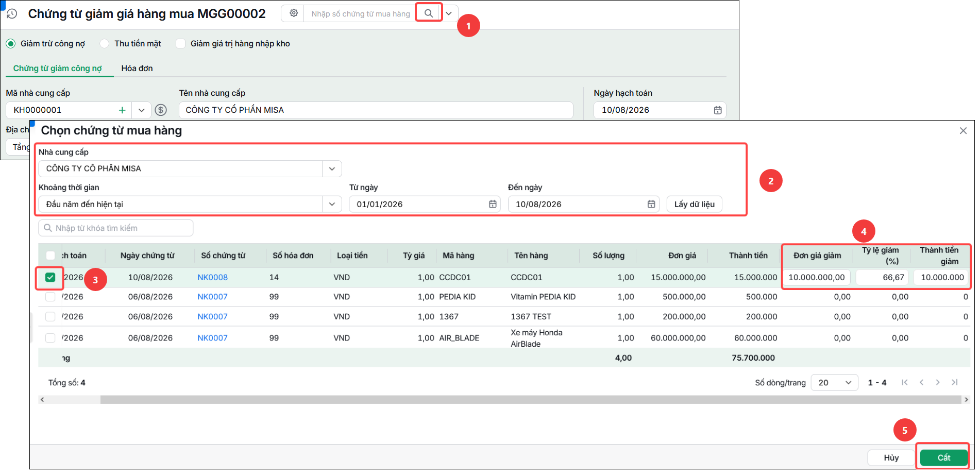Tick Giảm giá trị hàng nhập kho checkbox
This screenshot has width=980, height=476.
[181, 44]
